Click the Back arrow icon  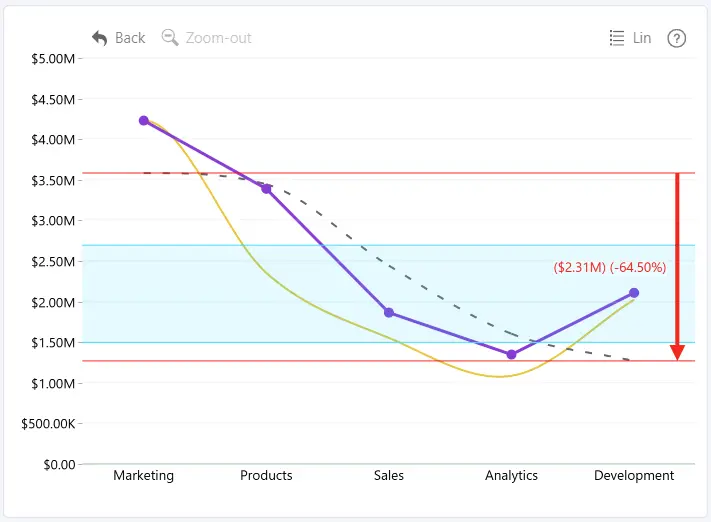(99, 38)
